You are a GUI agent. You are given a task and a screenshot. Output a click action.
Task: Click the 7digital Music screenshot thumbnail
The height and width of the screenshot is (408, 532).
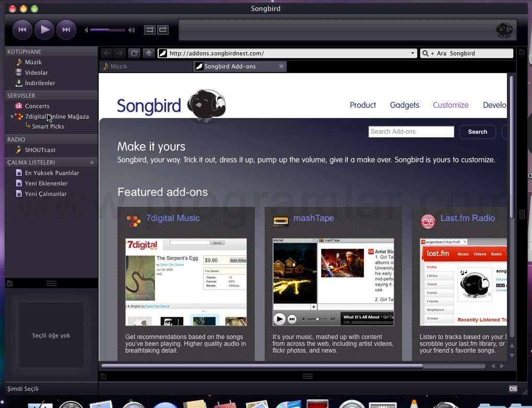point(186,282)
